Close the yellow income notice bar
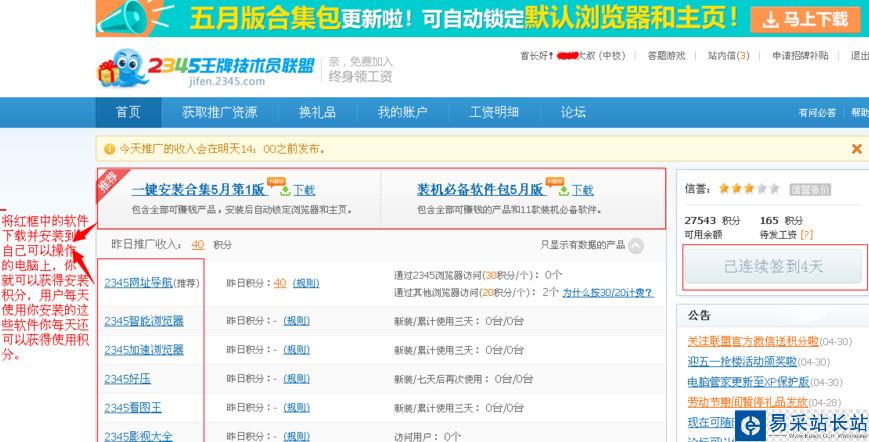 [857, 148]
